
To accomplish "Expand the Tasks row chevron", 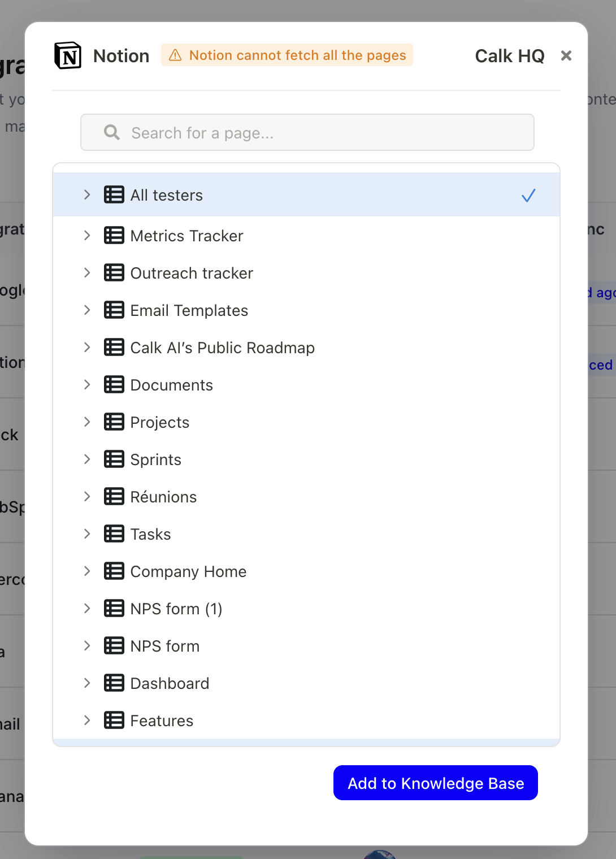I will (x=87, y=534).
